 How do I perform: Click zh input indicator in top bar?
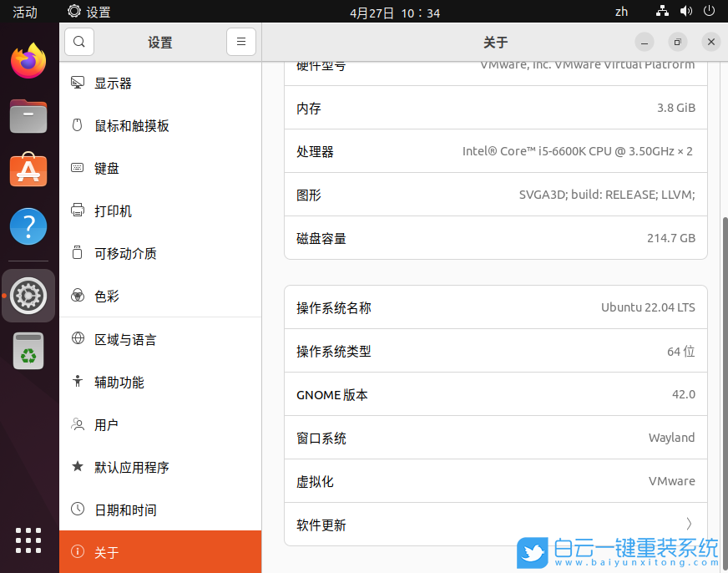tap(621, 12)
